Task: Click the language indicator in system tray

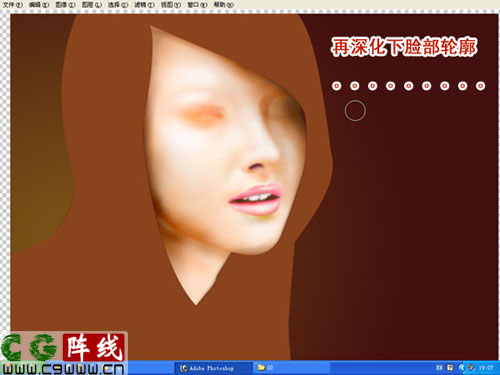Action: pyautogui.click(x=439, y=368)
